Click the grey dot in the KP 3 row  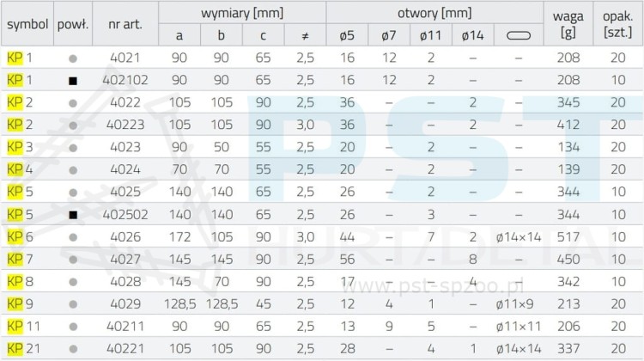(x=73, y=147)
